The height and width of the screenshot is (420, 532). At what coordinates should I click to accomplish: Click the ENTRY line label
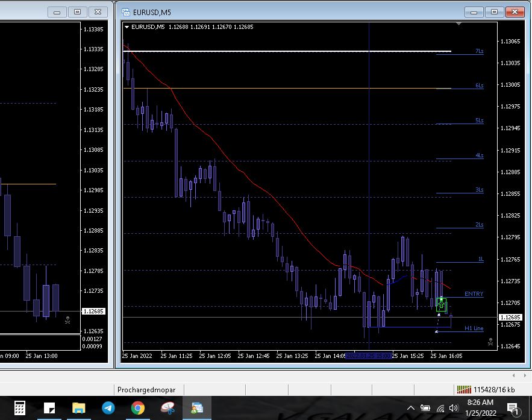click(x=474, y=294)
